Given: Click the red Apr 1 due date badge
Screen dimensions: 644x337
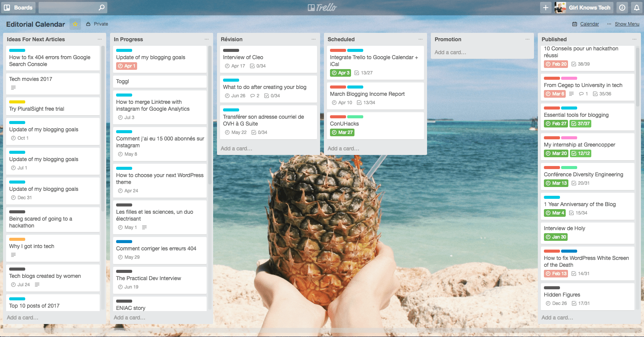Looking at the screenshot, I should pyautogui.click(x=126, y=66).
